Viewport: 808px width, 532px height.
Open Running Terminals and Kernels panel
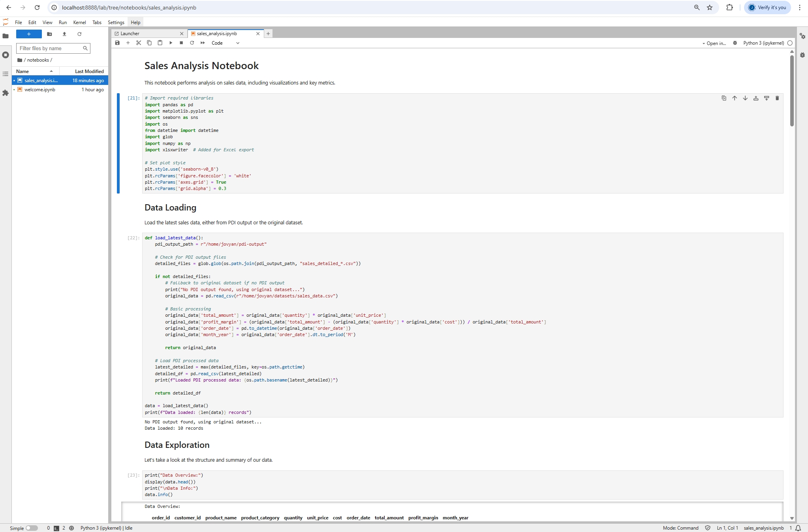point(6,55)
